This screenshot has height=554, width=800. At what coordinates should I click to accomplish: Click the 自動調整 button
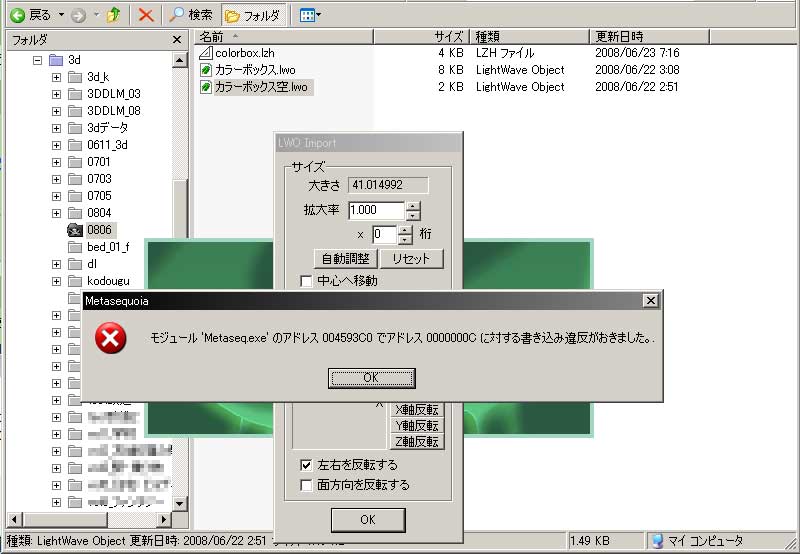pyautogui.click(x=345, y=259)
